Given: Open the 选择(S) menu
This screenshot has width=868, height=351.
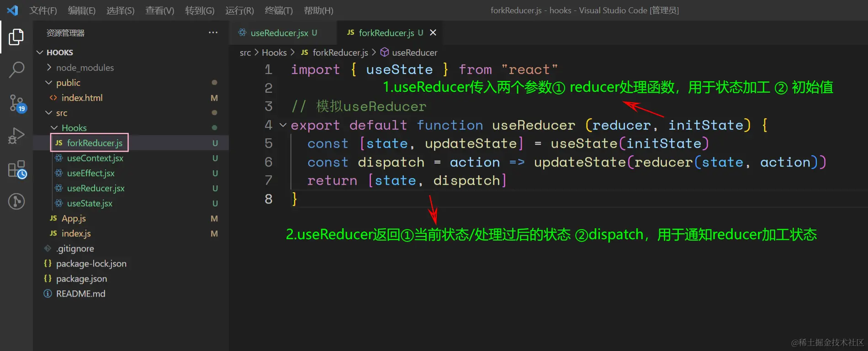Looking at the screenshot, I should click(121, 10).
